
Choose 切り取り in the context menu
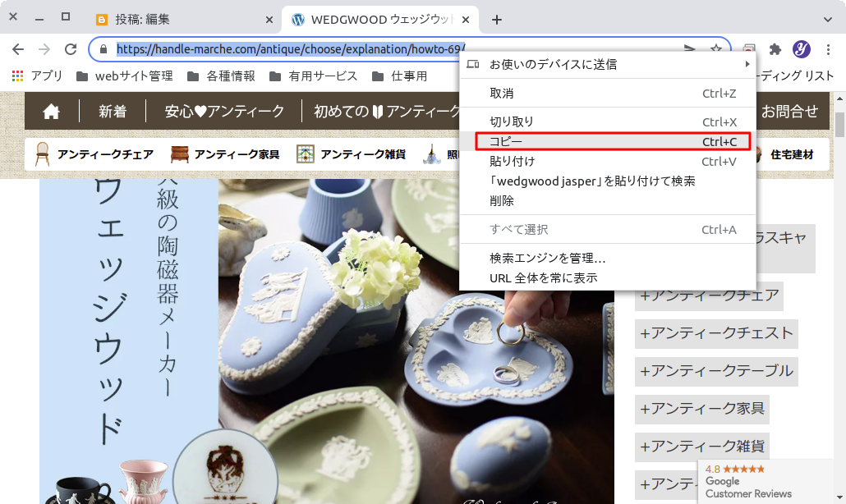point(608,121)
